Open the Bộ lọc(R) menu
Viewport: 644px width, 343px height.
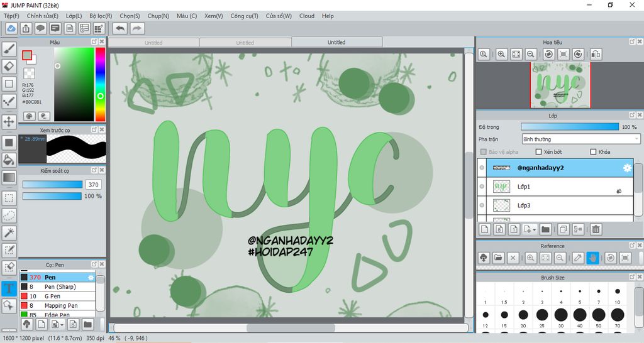101,16
